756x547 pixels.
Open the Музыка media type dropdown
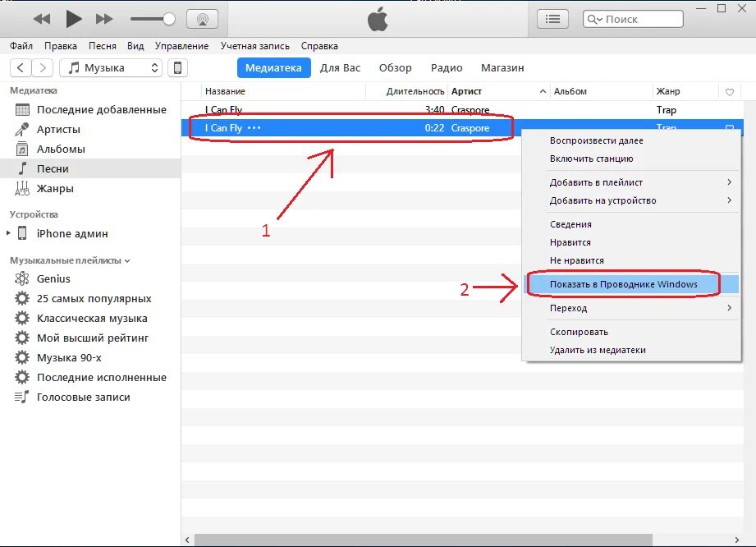tap(111, 67)
